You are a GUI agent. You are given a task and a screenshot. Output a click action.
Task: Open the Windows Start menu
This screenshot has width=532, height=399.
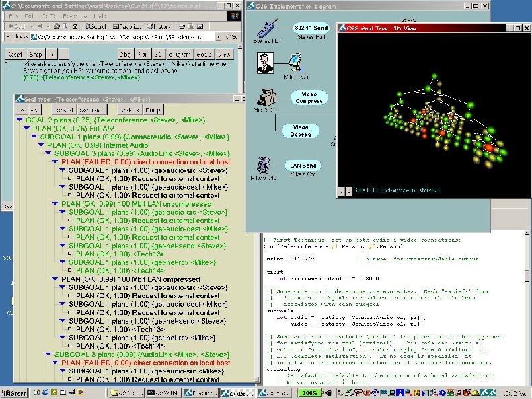13,393
